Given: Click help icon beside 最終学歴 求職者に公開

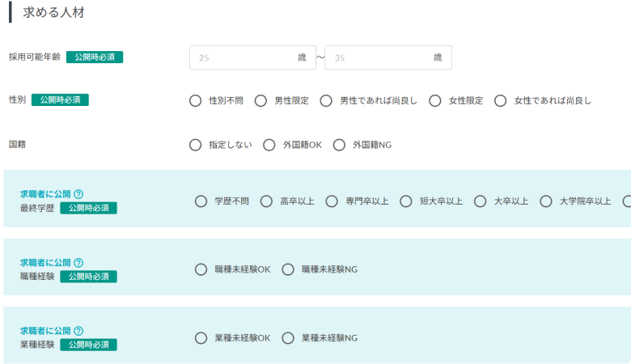Looking at the screenshot, I should (x=78, y=194).
